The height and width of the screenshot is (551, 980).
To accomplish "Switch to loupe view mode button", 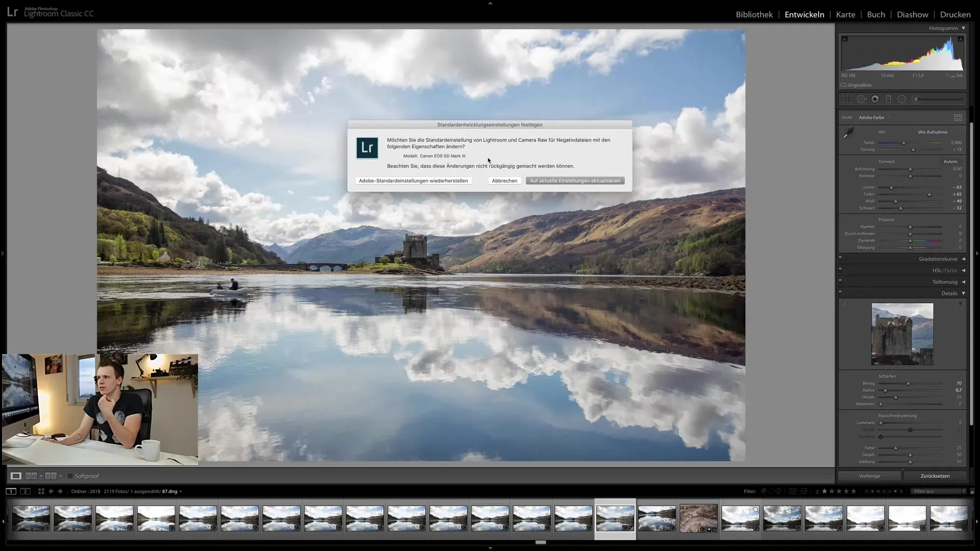I will pos(16,476).
